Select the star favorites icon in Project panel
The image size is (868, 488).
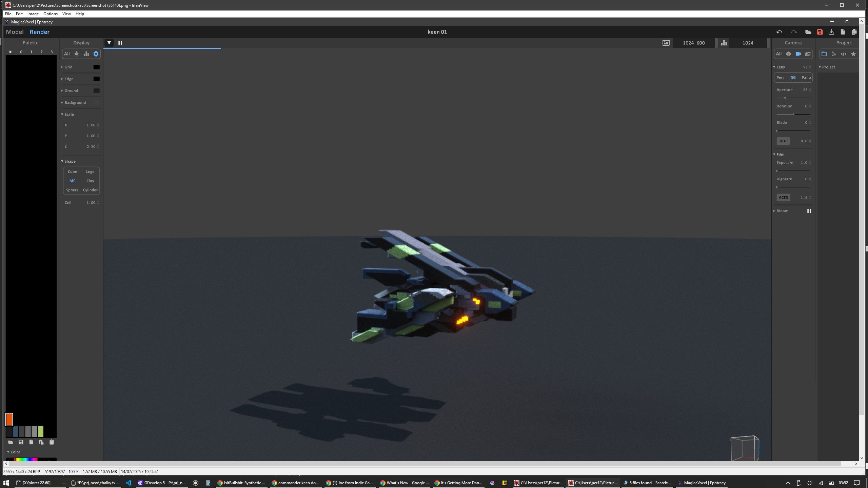pyautogui.click(x=853, y=54)
